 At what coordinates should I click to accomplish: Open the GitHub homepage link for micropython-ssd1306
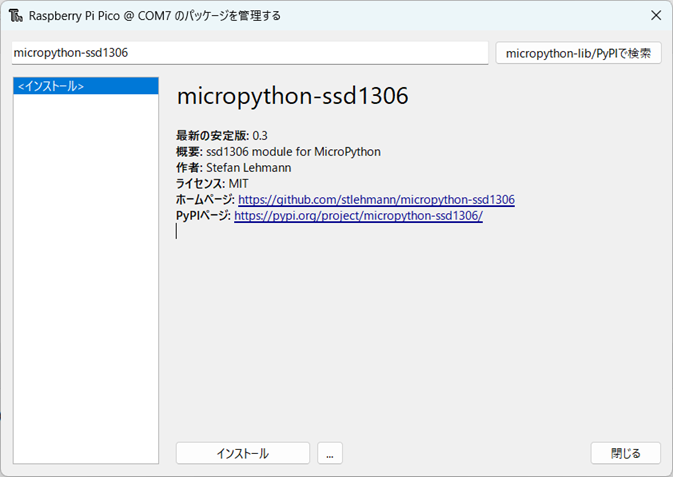(x=376, y=200)
